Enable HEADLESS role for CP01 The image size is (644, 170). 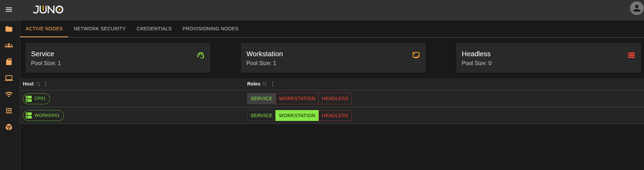[335, 98]
